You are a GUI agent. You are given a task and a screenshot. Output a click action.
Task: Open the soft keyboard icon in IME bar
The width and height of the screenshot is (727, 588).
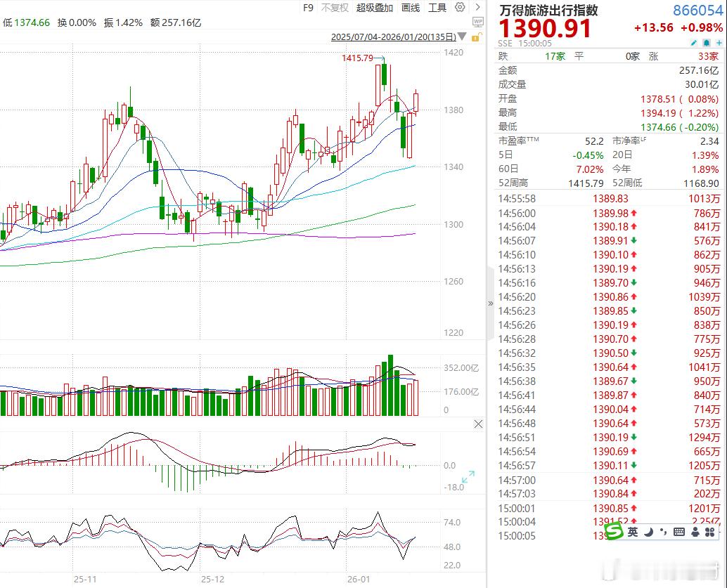679,532
